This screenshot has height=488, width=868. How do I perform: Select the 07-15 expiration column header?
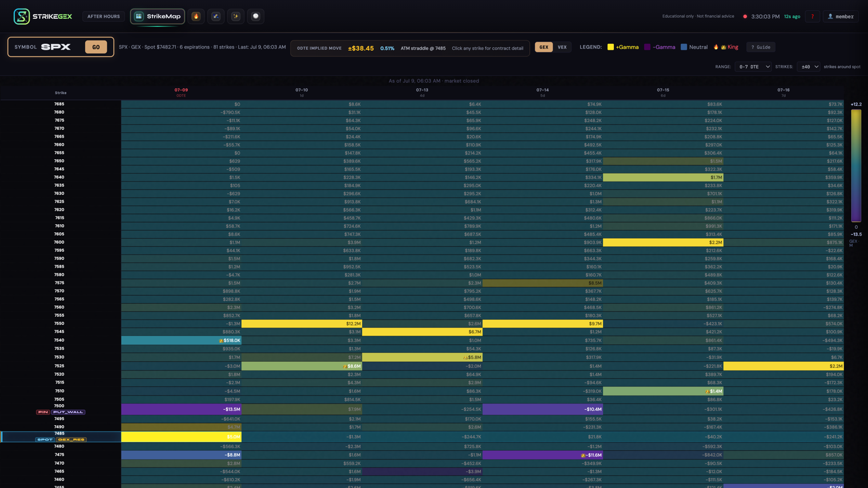(x=663, y=92)
